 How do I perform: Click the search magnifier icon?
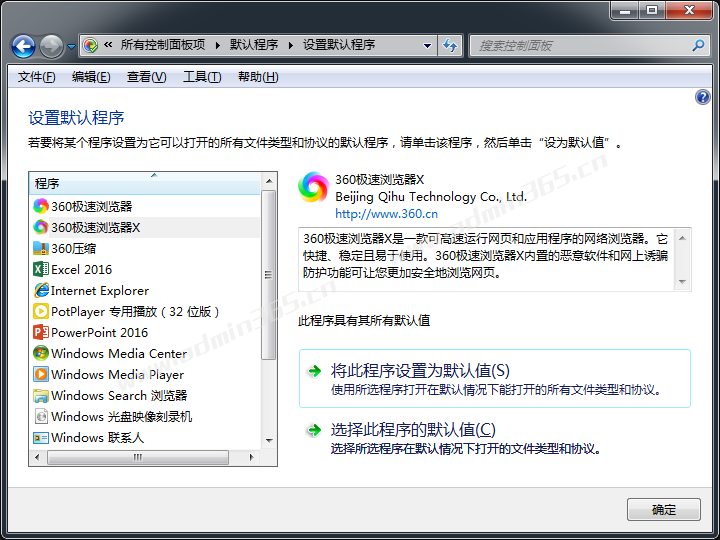[698, 45]
